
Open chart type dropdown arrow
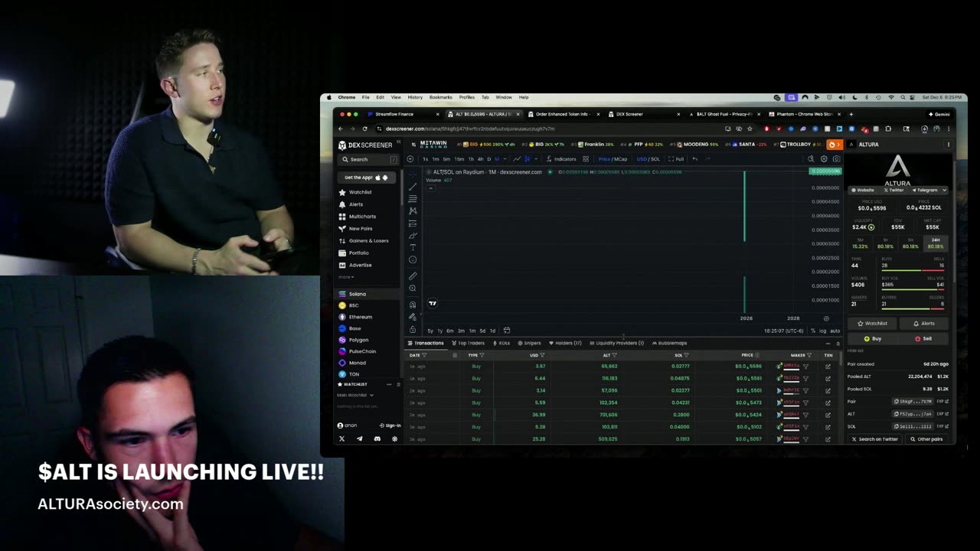coord(536,159)
